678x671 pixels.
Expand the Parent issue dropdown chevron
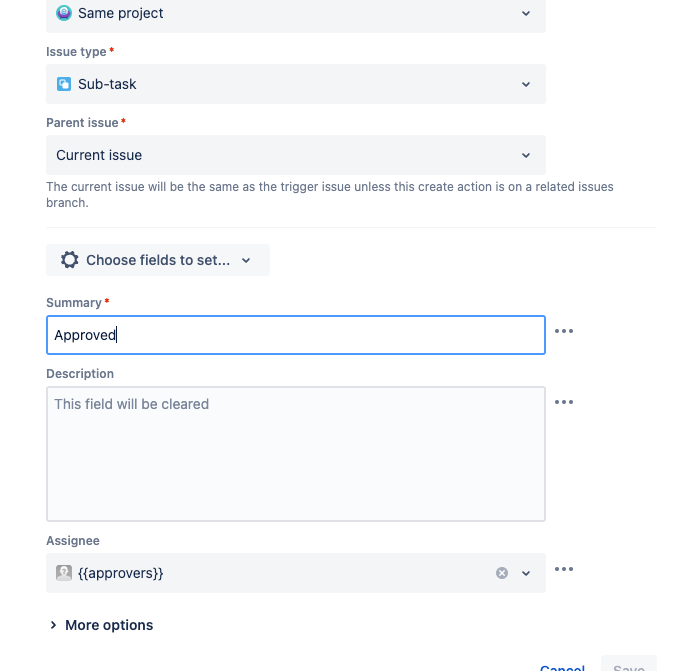click(x=526, y=155)
